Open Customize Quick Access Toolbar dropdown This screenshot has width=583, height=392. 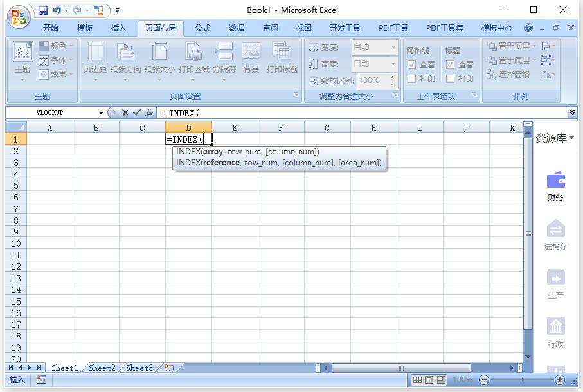tap(117, 10)
